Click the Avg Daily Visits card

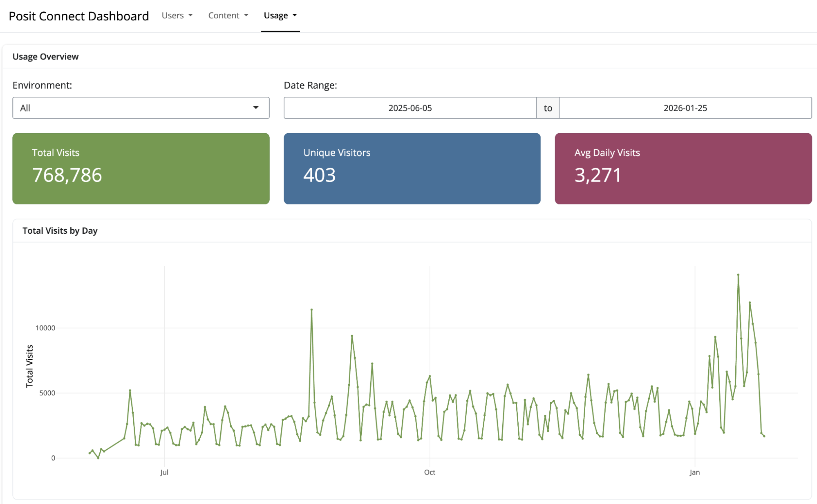coord(683,168)
